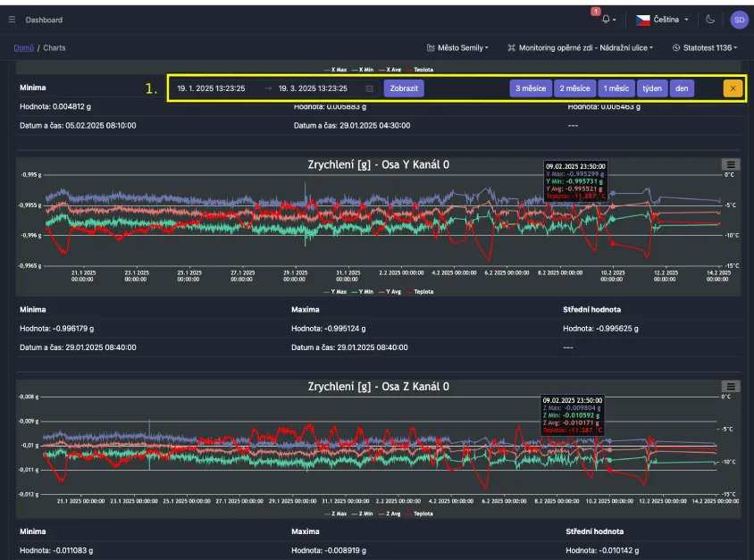Click the Zobrazit button
754x560 pixels.
[404, 88]
